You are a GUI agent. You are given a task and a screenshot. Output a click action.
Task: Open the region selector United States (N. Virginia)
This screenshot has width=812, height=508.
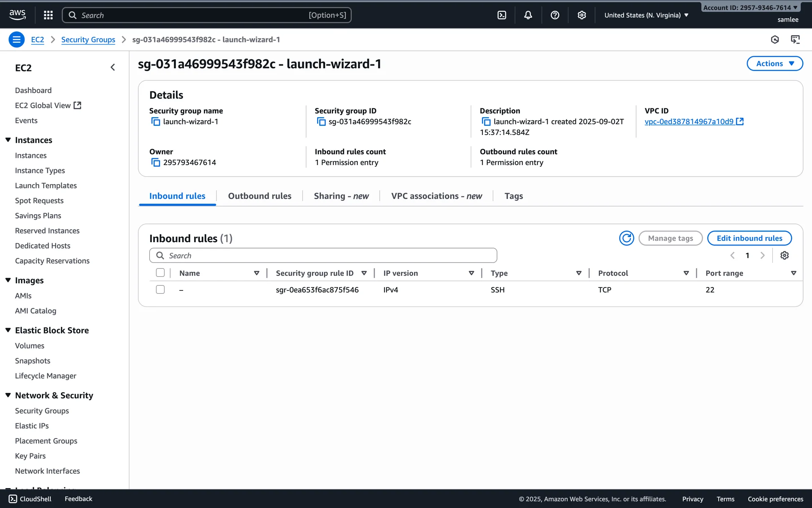(646, 15)
